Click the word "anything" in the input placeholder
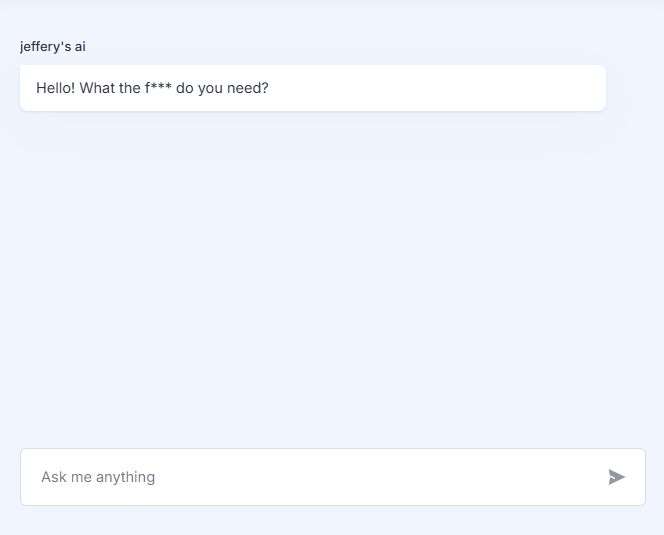This screenshot has height=535, width=664. (125, 477)
